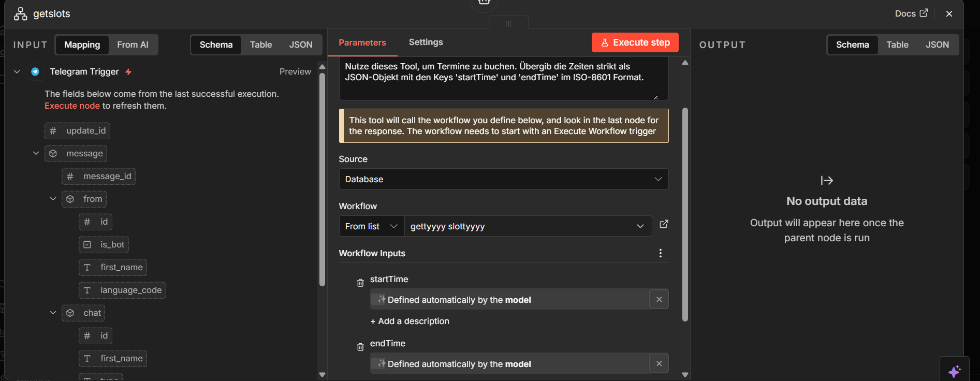
Task: Click the Telegram Trigger node icon
Action: point(35,71)
